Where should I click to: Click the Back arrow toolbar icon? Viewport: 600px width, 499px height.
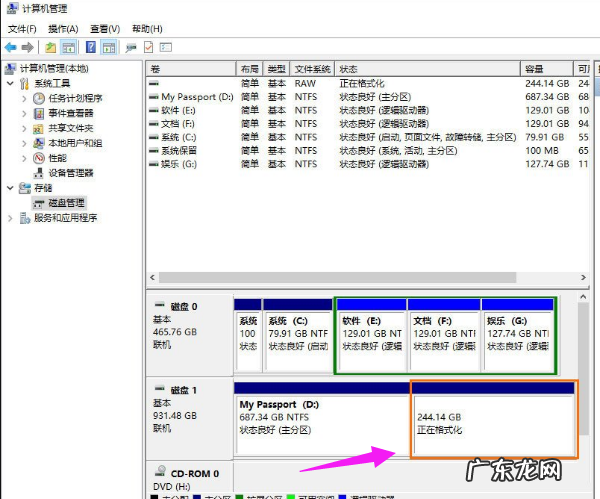(11, 47)
